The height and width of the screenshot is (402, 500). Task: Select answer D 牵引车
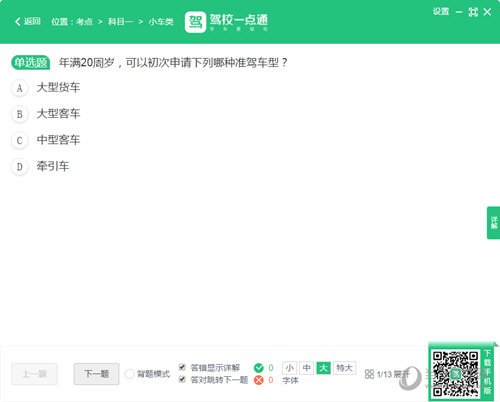click(20, 166)
